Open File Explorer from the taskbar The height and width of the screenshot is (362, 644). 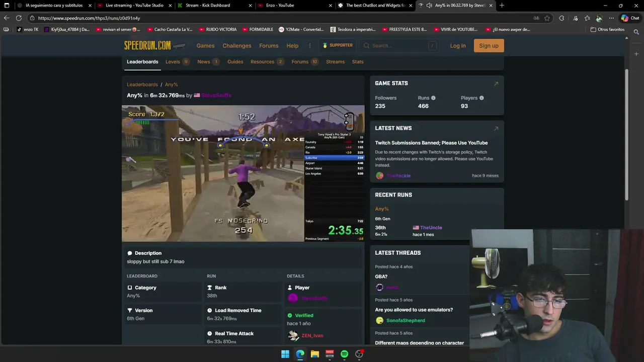click(x=315, y=354)
